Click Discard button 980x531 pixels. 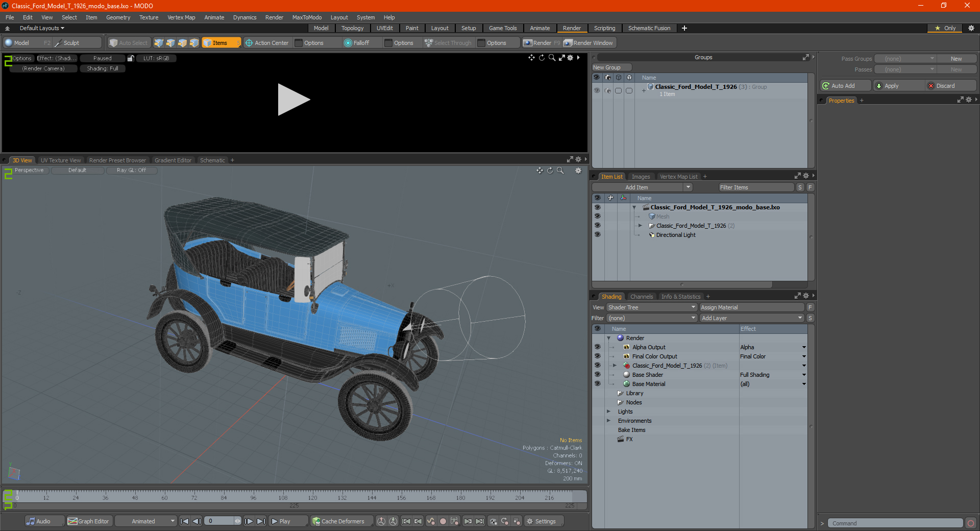click(951, 86)
